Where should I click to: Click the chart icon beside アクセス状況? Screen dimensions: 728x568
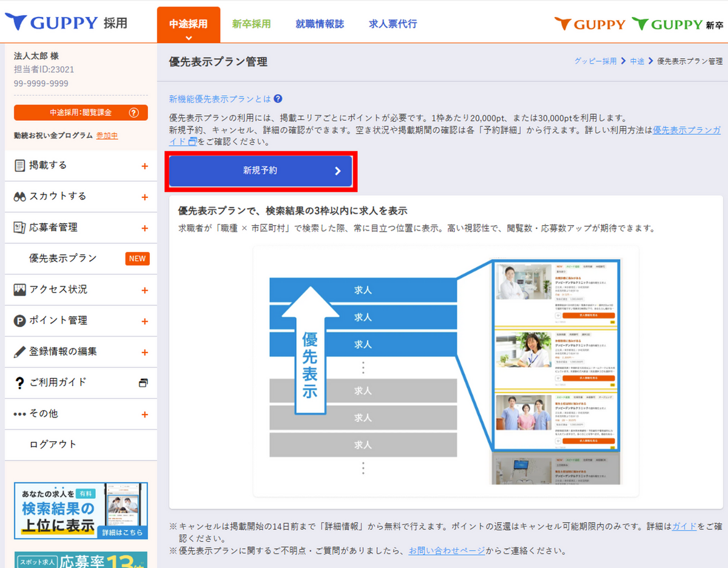(x=19, y=290)
